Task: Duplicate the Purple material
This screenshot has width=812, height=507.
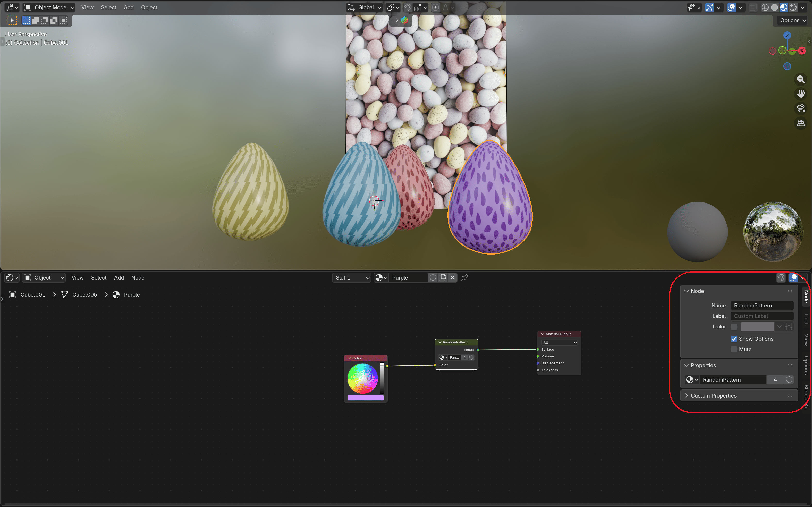Action: pos(443,278)
